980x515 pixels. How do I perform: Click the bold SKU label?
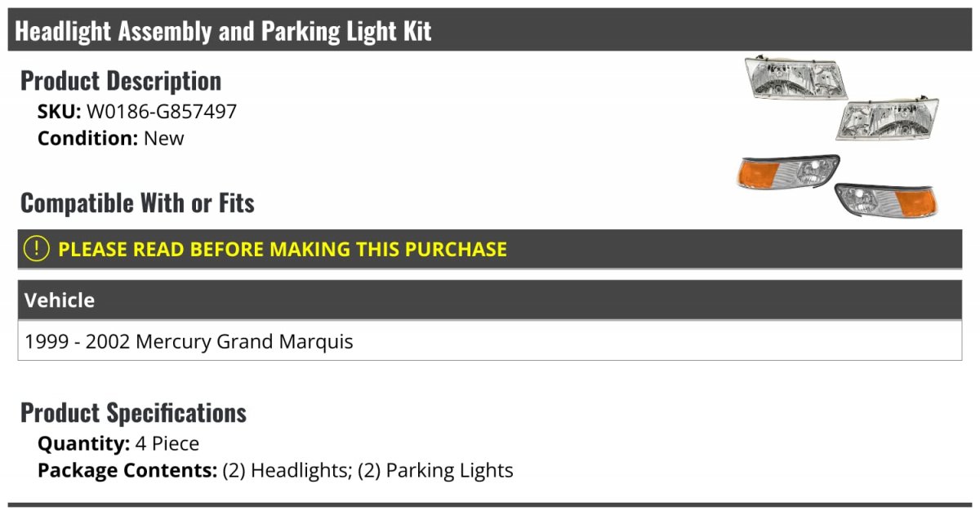59,111
